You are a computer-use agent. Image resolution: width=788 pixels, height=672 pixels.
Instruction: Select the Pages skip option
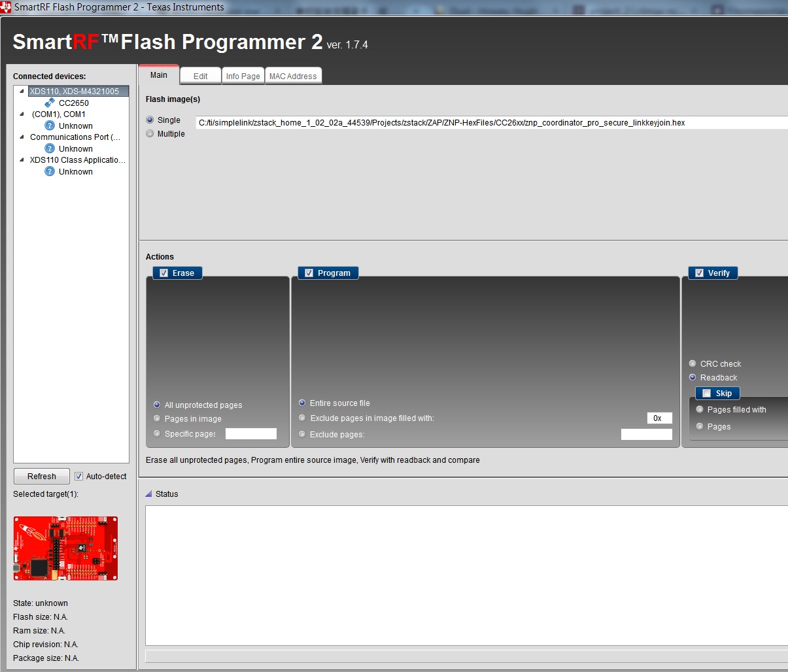(700, 427)
